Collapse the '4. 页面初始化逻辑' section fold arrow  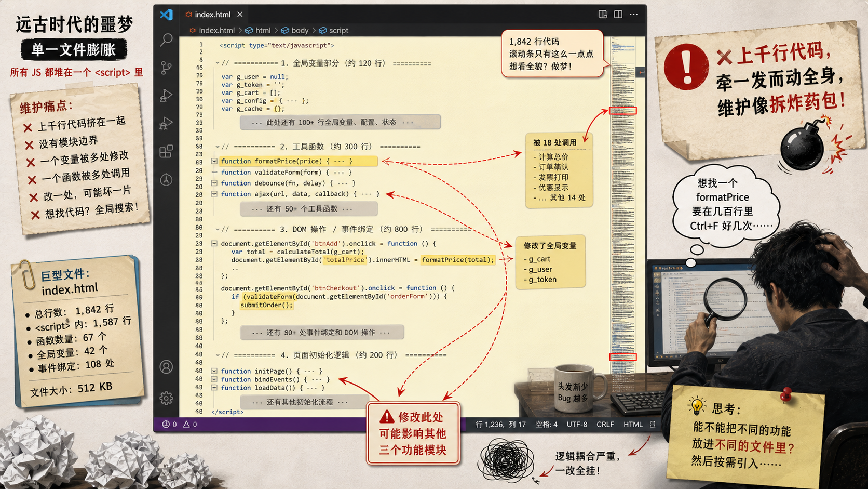click(x=218, y=355)
